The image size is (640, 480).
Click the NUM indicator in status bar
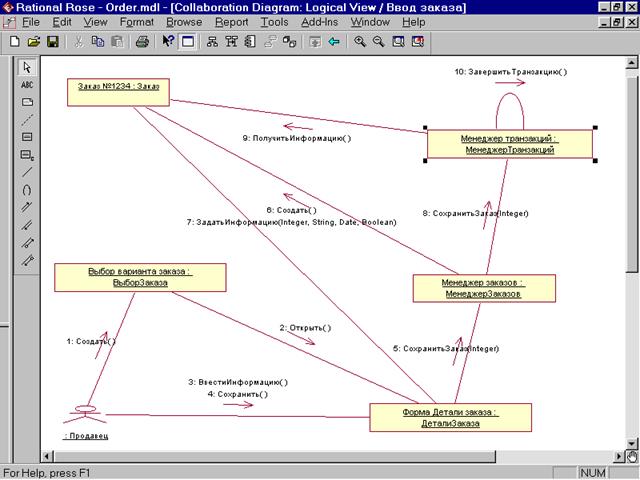coord(593,473)
